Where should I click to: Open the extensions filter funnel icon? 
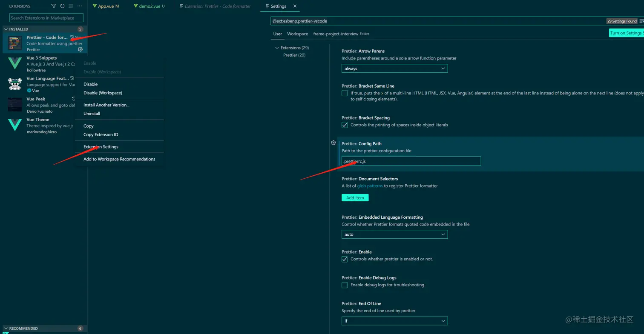pos(54,6)
